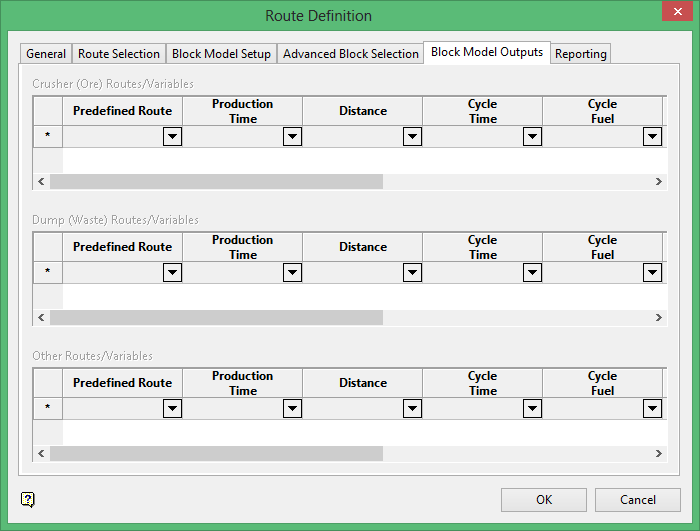The width and height of the screenshot is (700, 531).
Task: Open Other Routes Cycle Time dropdown
Action: click(533, 408)
